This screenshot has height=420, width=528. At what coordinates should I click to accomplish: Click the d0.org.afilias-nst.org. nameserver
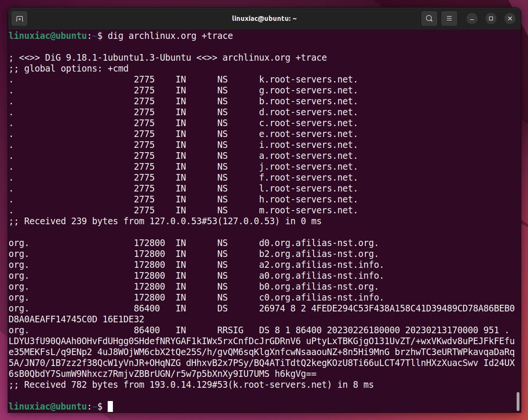click(318, 243)
